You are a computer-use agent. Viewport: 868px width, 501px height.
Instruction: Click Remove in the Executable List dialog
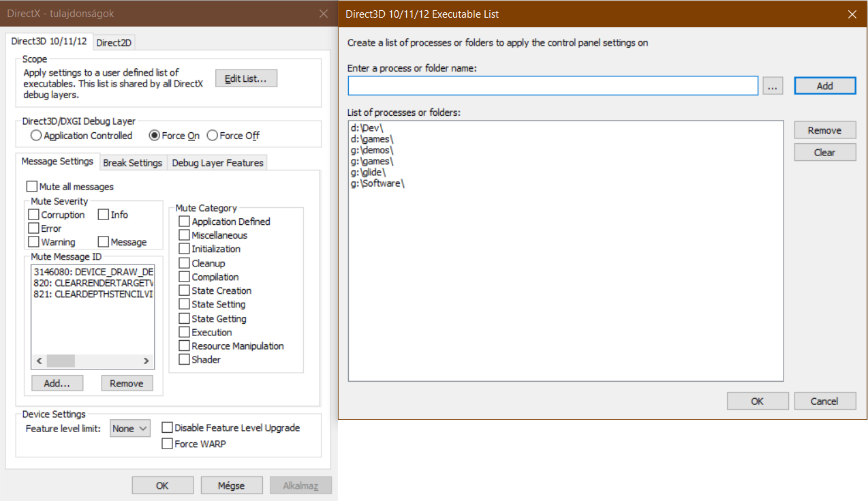[825, 130]
